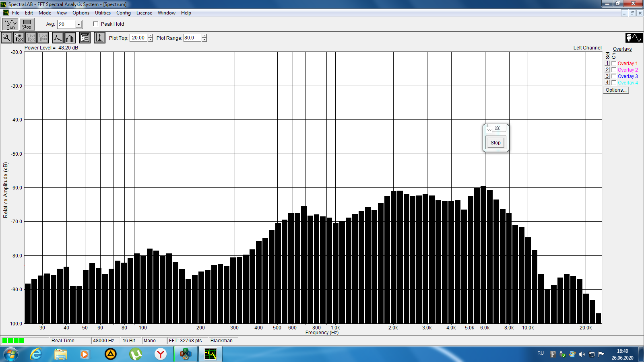Image resolution: width=644 pixels, height=362 pixels.
Task: Open Yandex Browser from the taskbar
Action: tap(161, 354)
